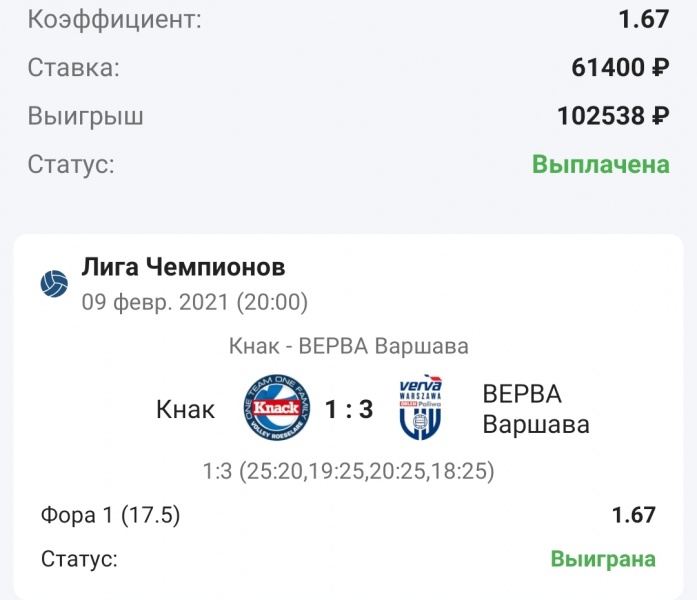Viewport: 697px width, 600px height.
Task: Click the green Выиграна status
Action: 603,559
